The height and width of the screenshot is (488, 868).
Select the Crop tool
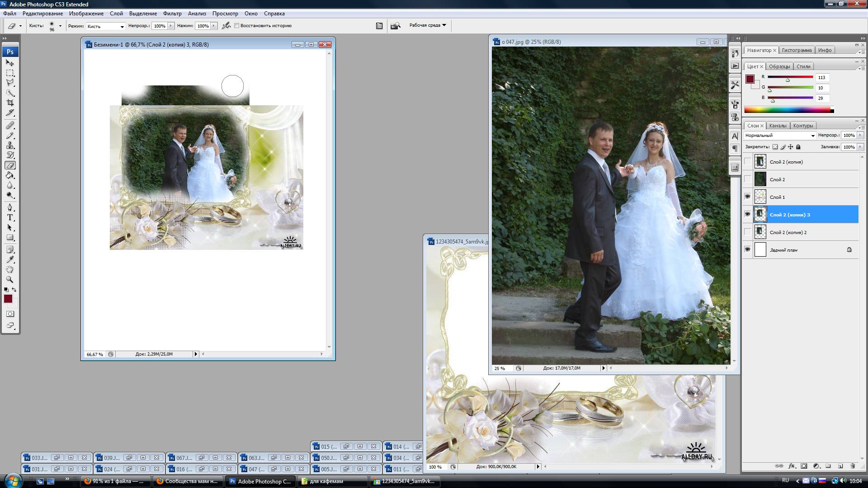tap(10, 103)
